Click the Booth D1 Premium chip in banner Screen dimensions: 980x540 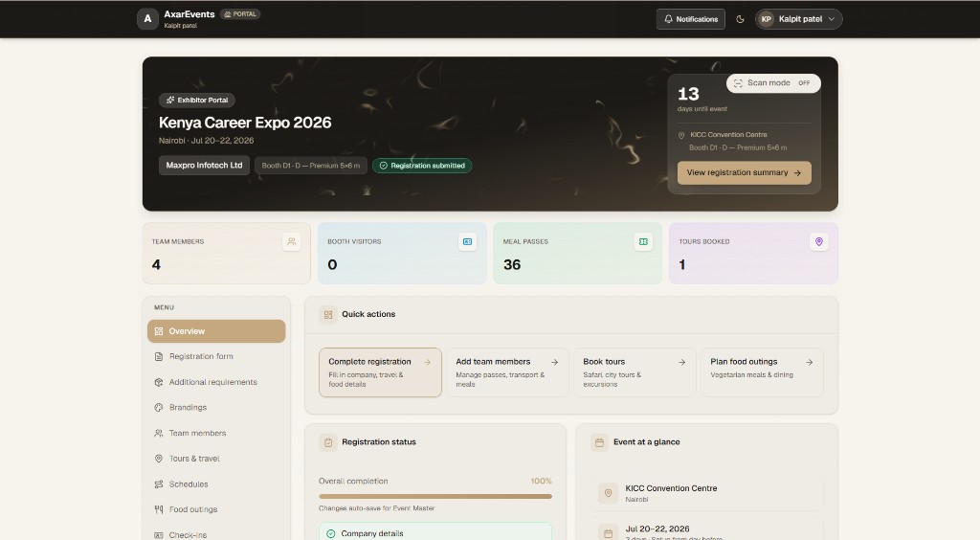pyautogui.click(x=311, y=166)
